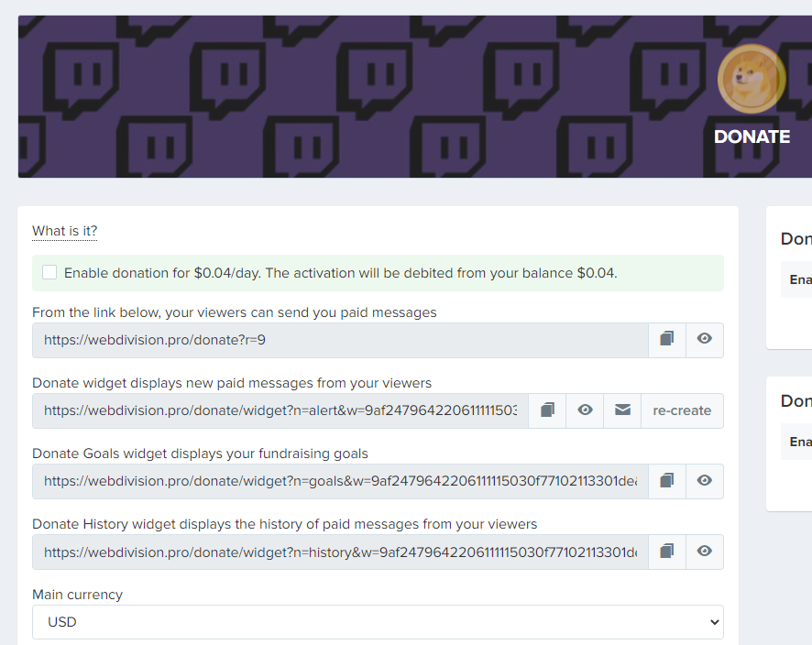Copy the Donate Goals widget URL

pos(667,481)
